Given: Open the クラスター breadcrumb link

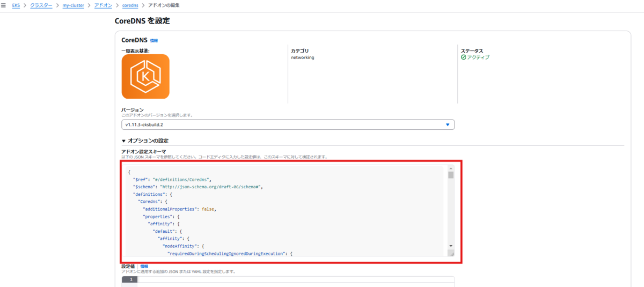Looking at the screenshot, I should 41,5.
